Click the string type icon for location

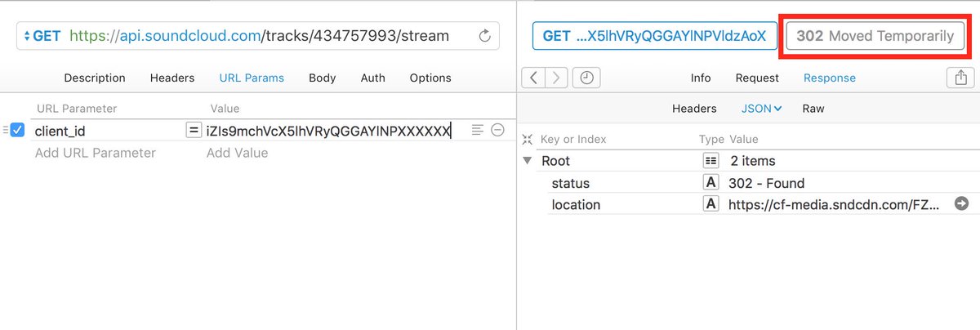pyautogui.click(x=710, y=204)
